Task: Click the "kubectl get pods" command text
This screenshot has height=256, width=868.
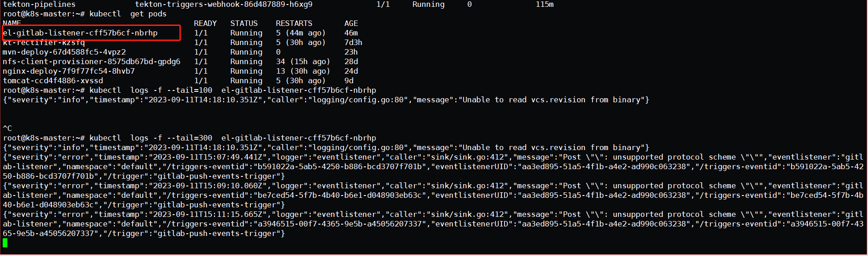Action: click(128, 14)
